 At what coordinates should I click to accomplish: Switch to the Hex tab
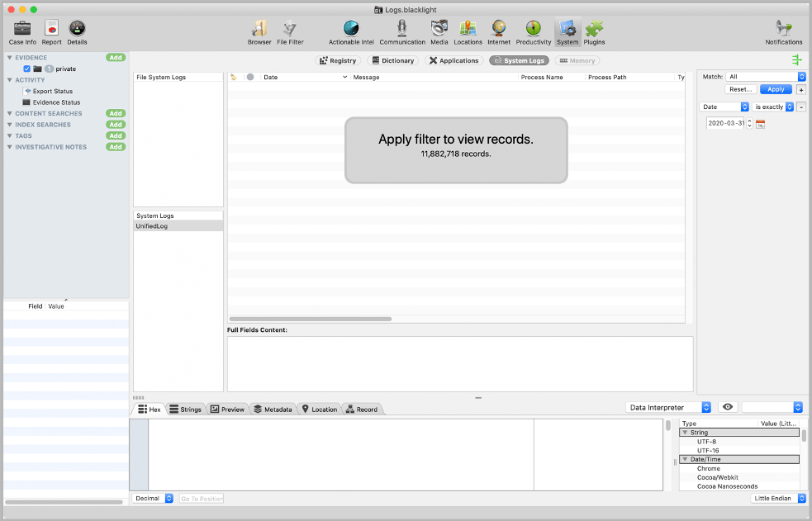point(150,410)
